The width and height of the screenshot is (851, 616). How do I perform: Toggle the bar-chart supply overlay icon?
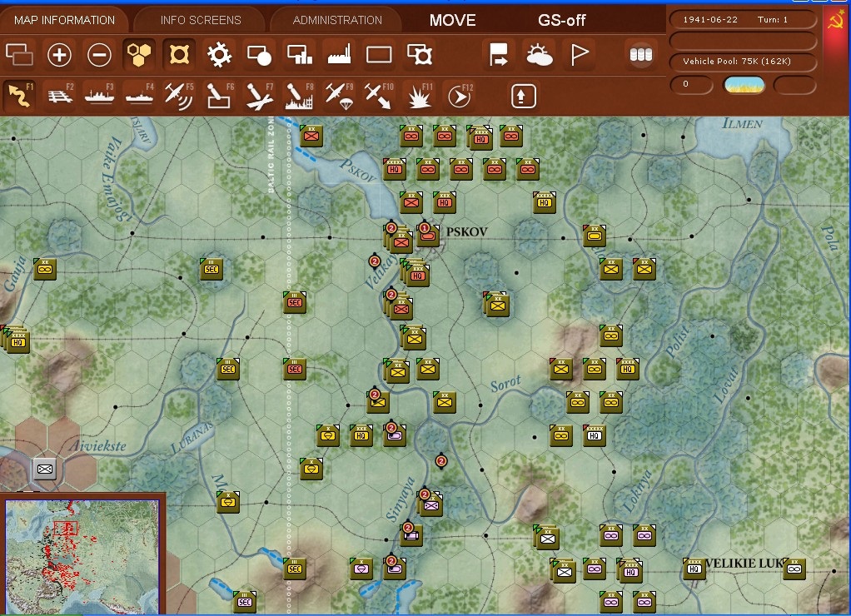(x=300, y=55)
